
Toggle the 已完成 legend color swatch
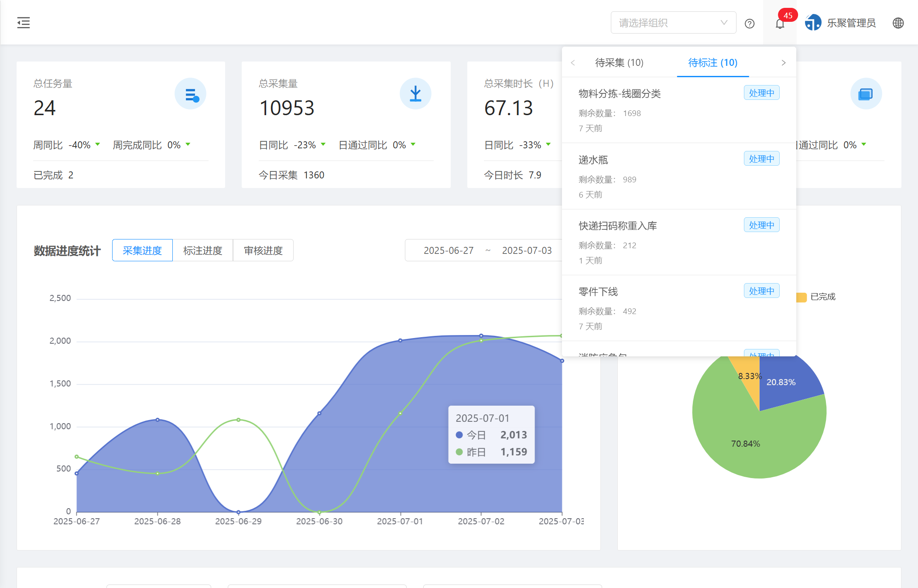(802, 297)
